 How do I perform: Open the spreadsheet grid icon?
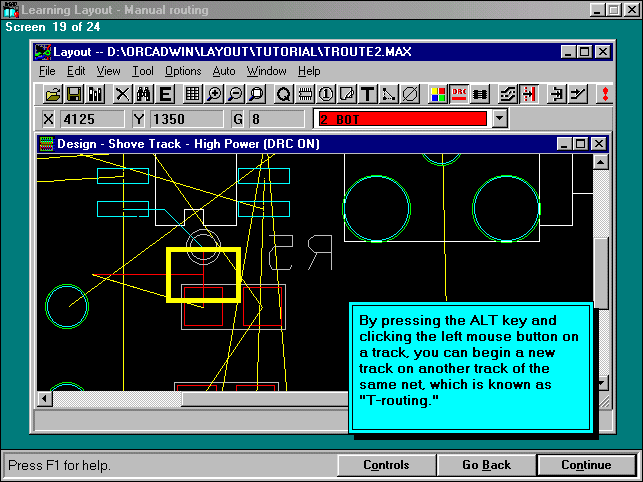tap(193, 94)
